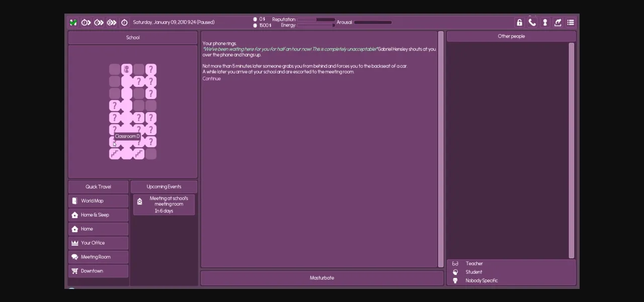The width and height of the screenshot is (644, 302).
Task: Click the green resume/play icon in the toolbar
Action: coord(73,22)
